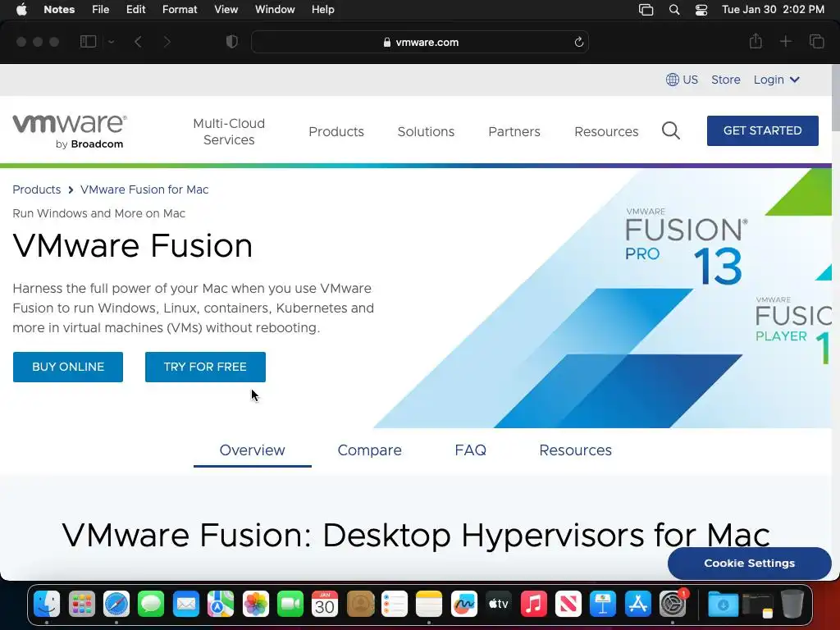The width and height of the screenshot is (840, 630).
Task: Switch to the Compare tab
Action: pos(370,450)
